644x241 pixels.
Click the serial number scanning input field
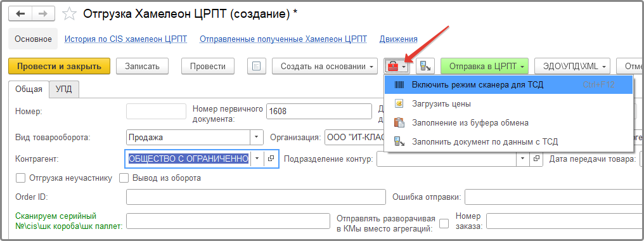click(x=228, y=221)
